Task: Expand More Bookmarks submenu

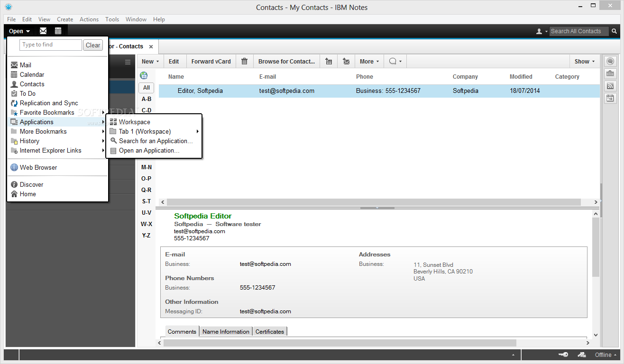Action: (x=58, y=131)
